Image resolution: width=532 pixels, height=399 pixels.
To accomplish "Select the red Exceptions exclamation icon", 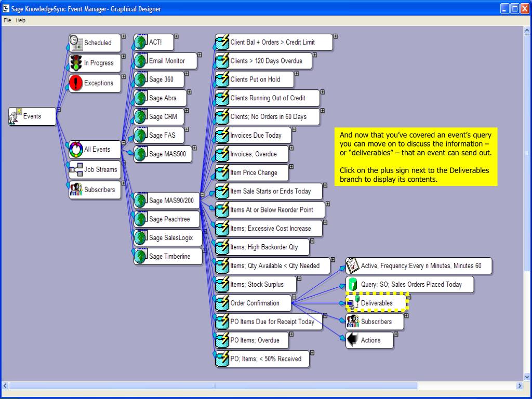I will 76,83.
